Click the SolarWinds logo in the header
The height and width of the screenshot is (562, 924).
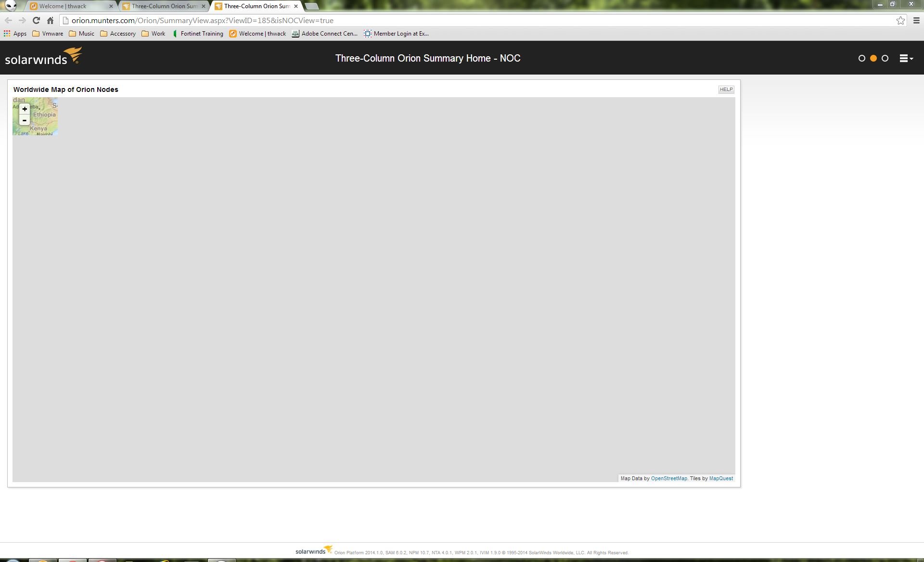pyautogui.click(x=43, y=57)
